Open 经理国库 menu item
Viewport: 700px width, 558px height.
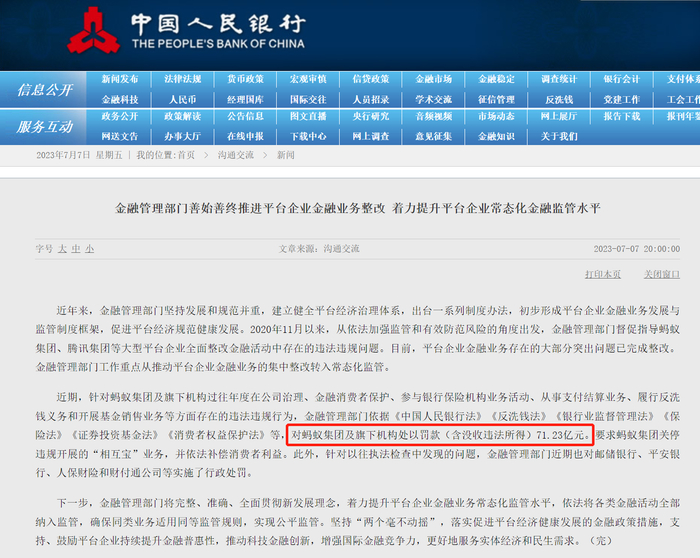click(x=246, y=100)
